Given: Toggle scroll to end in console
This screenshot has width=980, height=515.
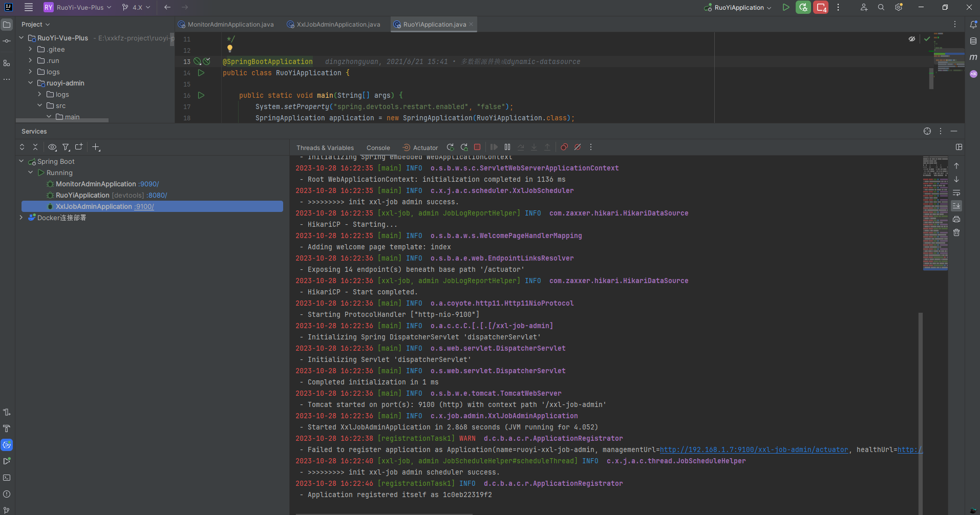Looking at the screenshot, I should click(956, 206).
